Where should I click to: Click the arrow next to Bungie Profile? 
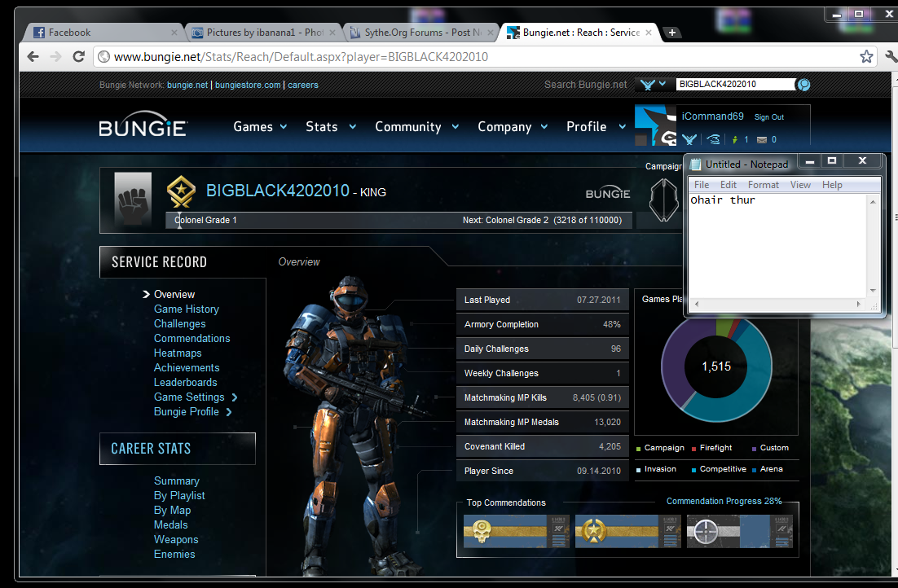[x=229, y=412]
